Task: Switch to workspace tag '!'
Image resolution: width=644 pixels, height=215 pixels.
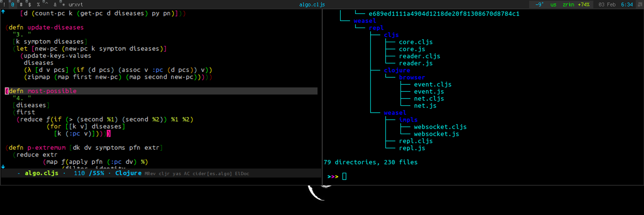Action: [4, 4]
